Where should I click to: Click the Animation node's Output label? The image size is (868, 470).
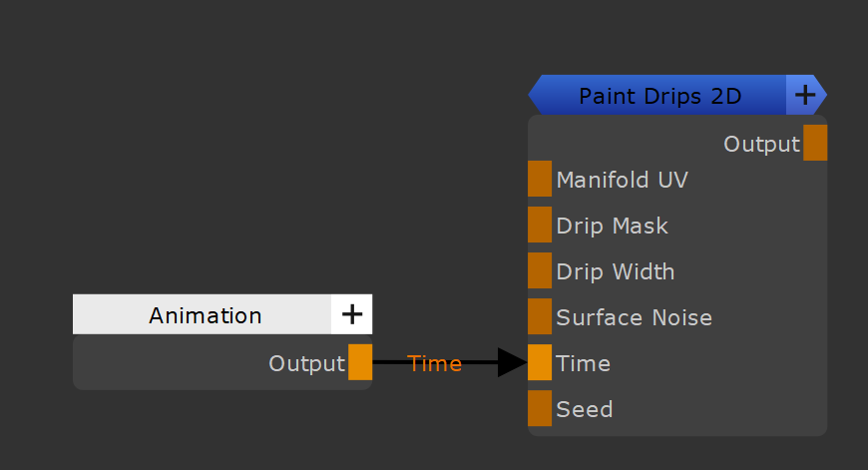click(306, 363)
